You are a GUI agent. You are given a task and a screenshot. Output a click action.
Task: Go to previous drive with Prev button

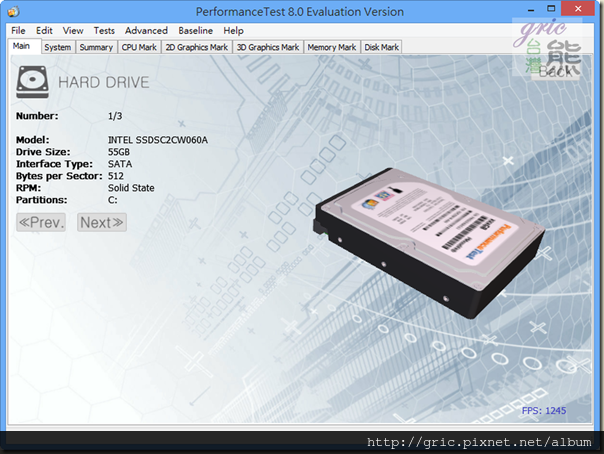point(41,223)
